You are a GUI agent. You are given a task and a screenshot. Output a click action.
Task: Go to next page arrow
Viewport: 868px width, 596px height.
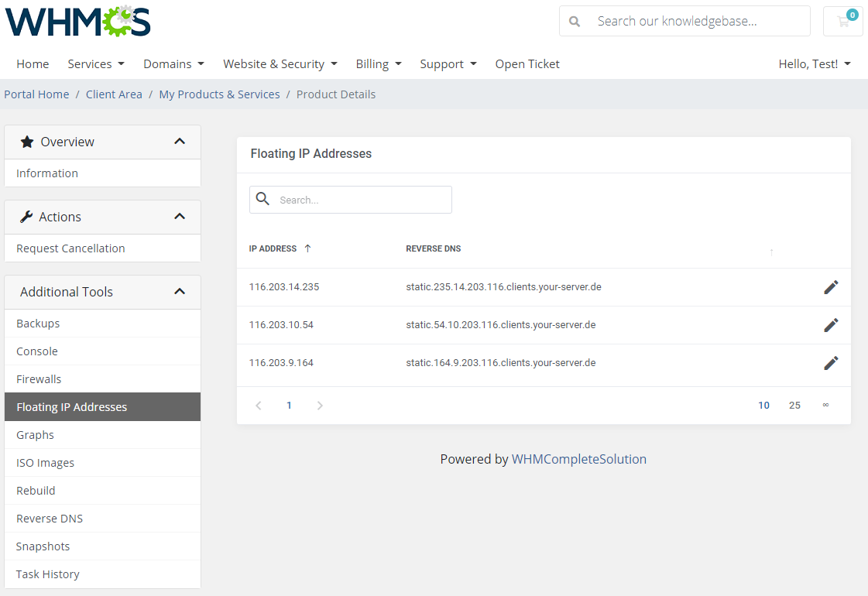point(320,406)
